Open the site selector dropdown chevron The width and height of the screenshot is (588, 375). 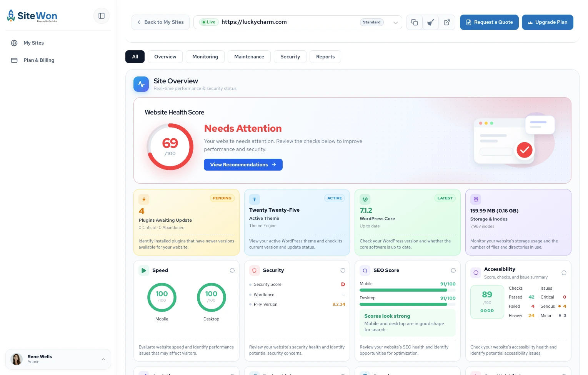click(395, 22)
